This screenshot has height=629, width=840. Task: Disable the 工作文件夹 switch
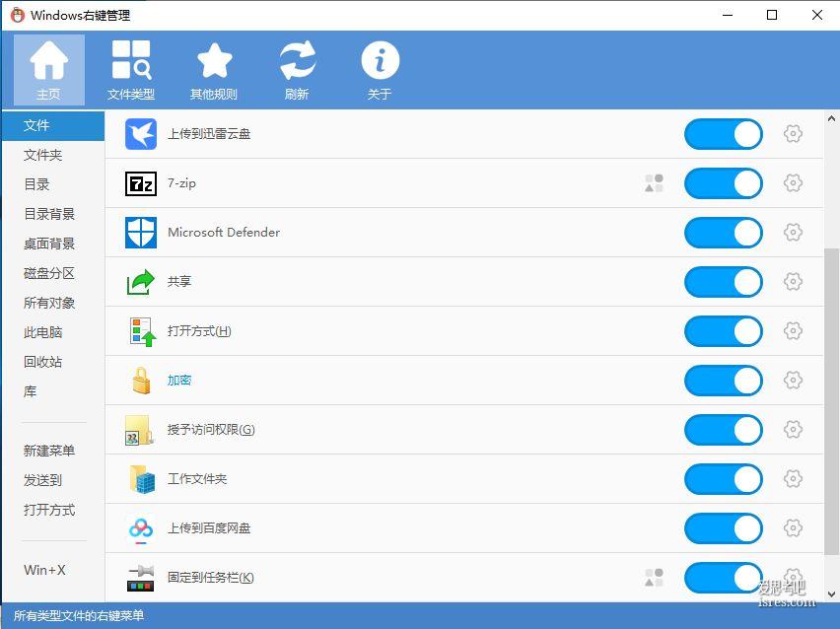tap(724, 479)
